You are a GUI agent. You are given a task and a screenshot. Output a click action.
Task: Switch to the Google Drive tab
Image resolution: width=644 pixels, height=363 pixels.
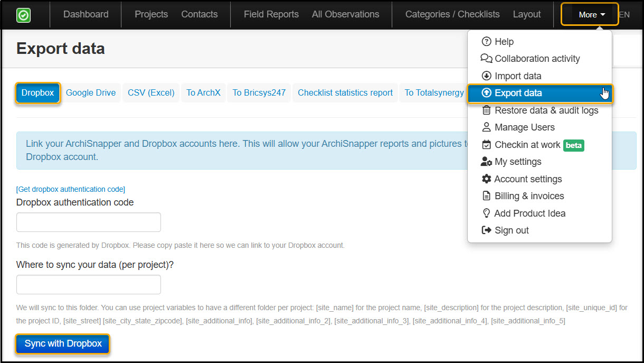point(91,93)
